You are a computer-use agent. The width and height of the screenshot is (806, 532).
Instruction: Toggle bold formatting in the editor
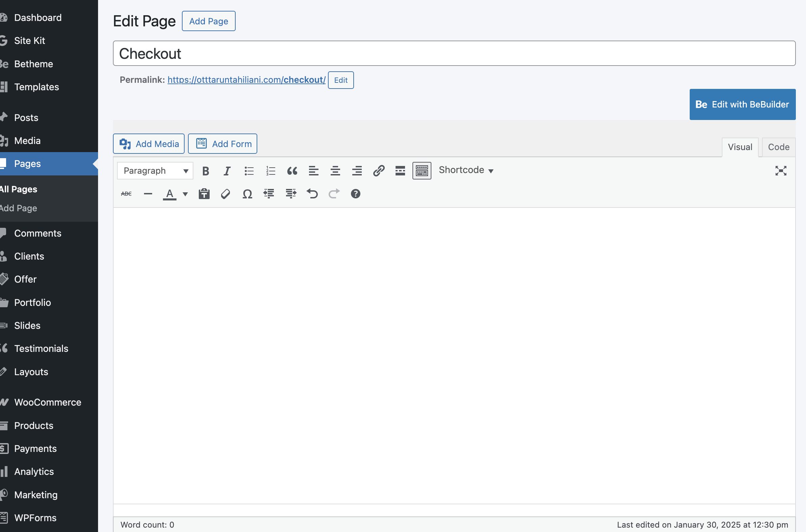205,171
